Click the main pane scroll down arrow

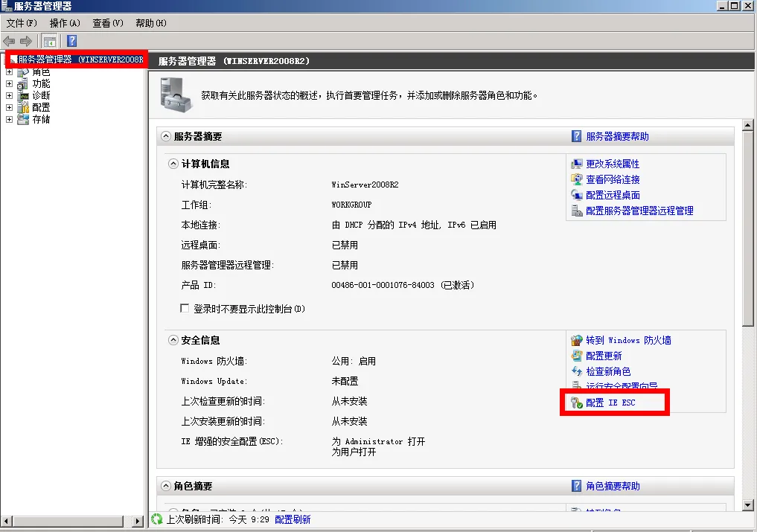[x=748, y=505]
